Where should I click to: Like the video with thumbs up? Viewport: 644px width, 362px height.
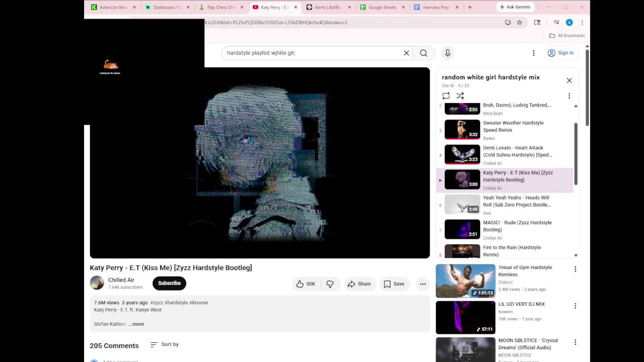click(305, 284)
